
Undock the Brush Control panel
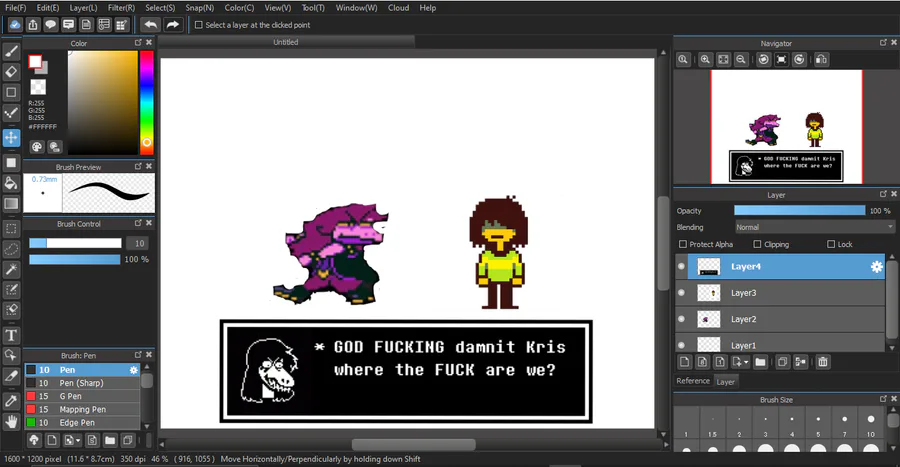138,223
